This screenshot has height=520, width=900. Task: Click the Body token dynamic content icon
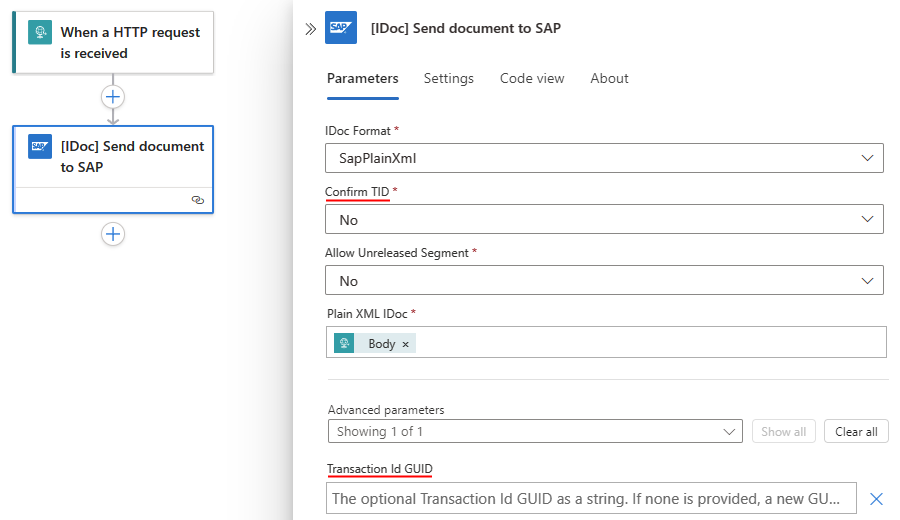point(345,344)
